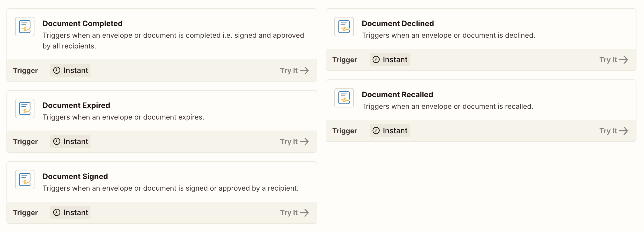This screenshot has height=231, width=644.
Task: Click the clock icon beside Document Recalled's Instant label
Action: pos(376,131)
